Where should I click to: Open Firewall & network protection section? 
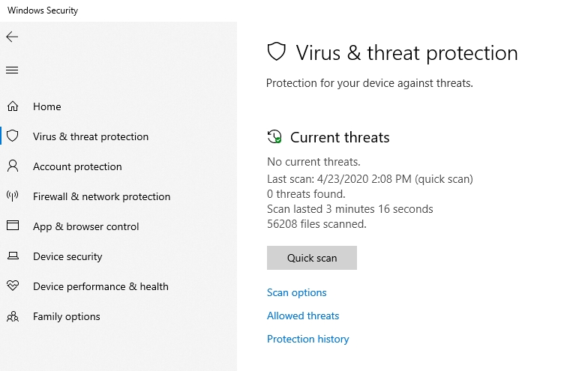[x=102, y=196]
